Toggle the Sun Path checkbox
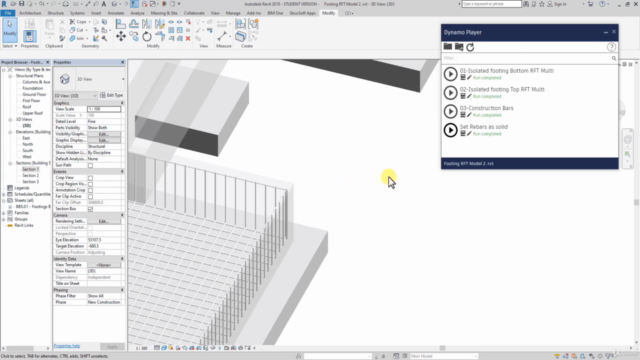640x360 pixels. click(x=90, y=165)
